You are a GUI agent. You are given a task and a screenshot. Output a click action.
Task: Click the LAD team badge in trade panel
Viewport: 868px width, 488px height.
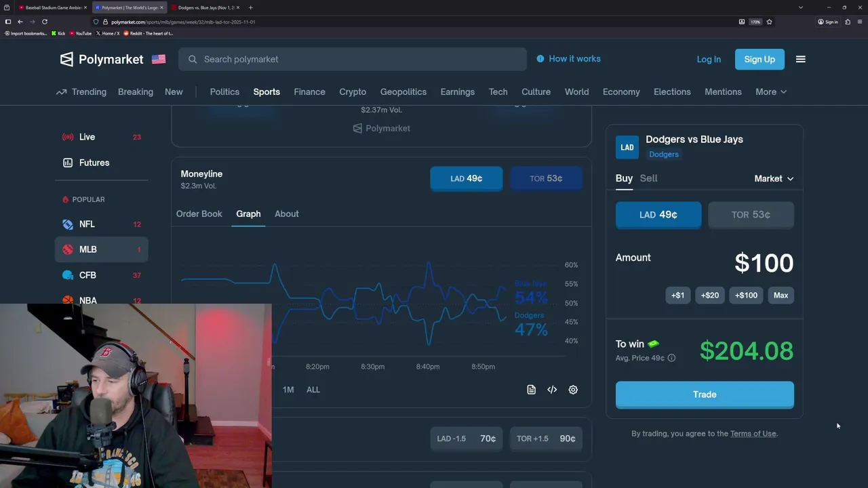pos(627,147)
